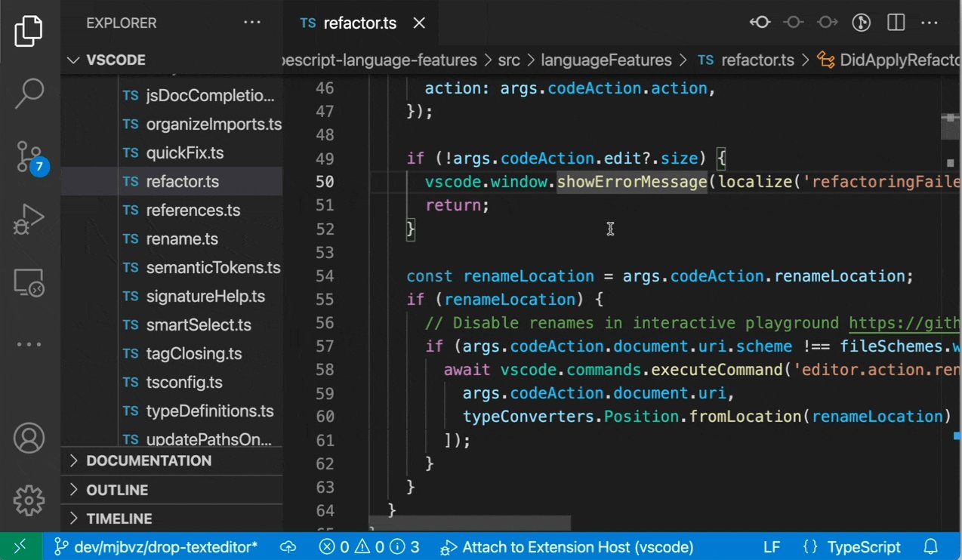Open the Search panel
The height and width of the screenshot is (560, 962).
pyautogui.click(x=29, y=92)
